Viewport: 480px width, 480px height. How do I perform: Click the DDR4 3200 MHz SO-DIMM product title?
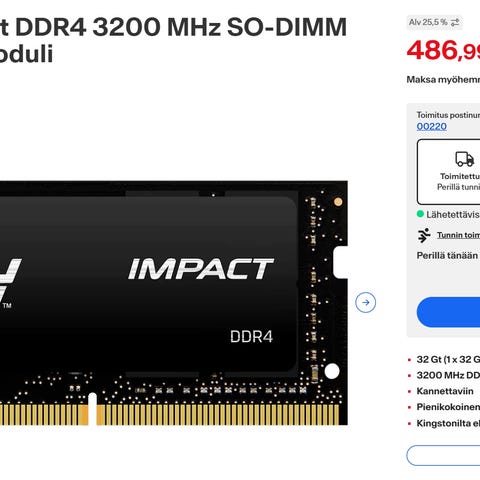(173, 40)
